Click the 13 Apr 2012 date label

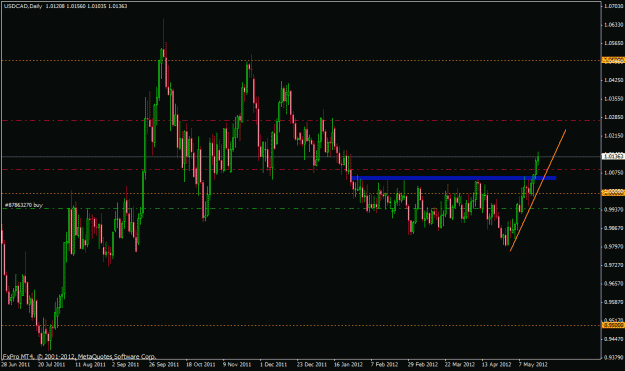(x=497, y=365)
